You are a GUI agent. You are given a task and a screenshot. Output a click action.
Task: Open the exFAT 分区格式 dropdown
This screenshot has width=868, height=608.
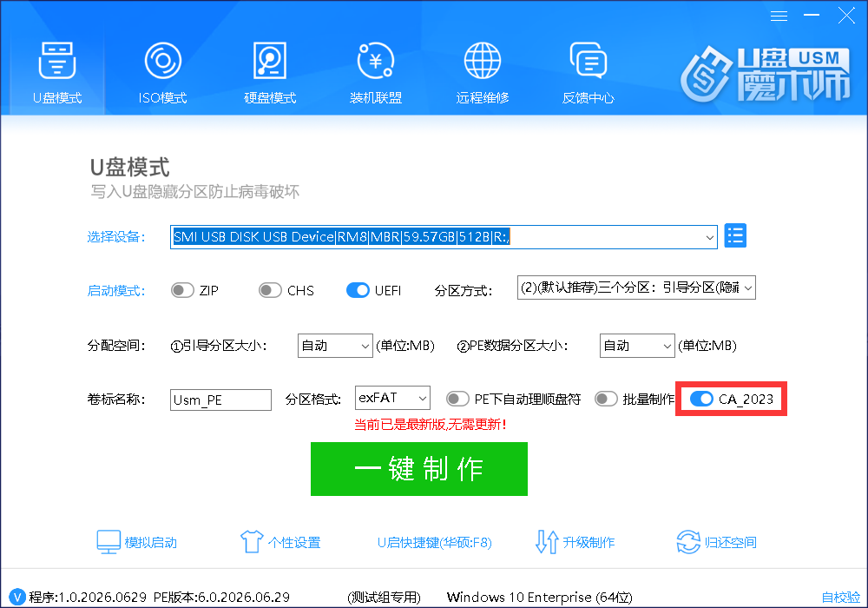point(392,398)
